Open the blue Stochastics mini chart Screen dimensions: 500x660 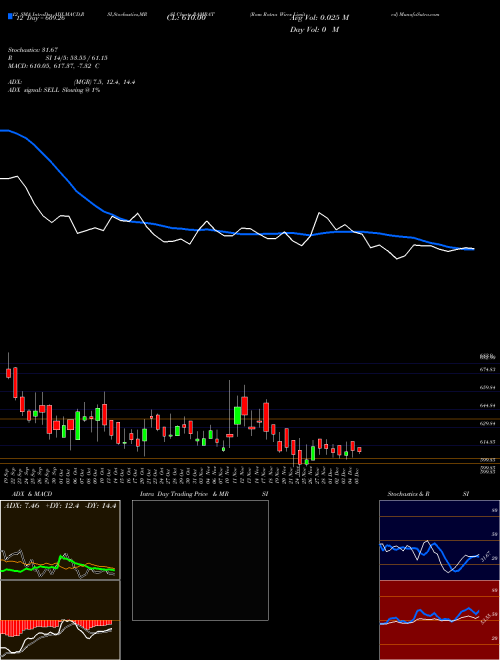pos(439,540)
